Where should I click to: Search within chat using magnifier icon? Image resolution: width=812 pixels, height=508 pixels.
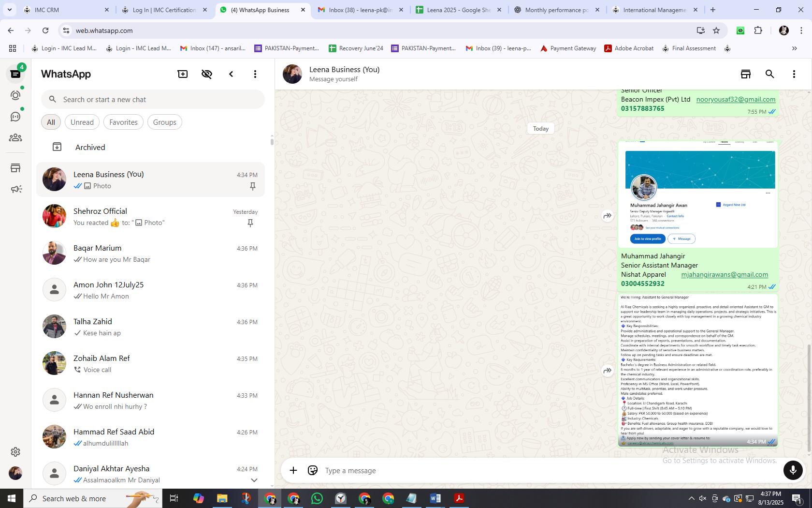(x=770, y=74)
